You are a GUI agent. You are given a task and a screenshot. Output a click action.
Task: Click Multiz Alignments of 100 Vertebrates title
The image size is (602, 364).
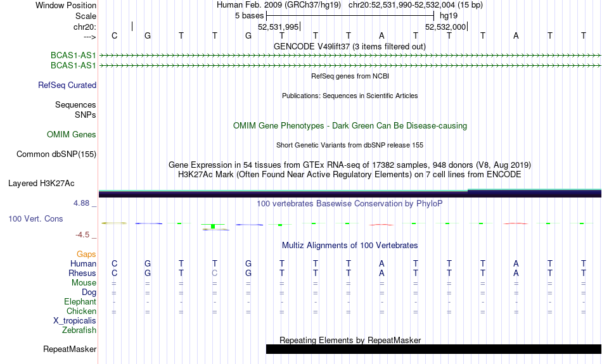click(x=350, y=246)
